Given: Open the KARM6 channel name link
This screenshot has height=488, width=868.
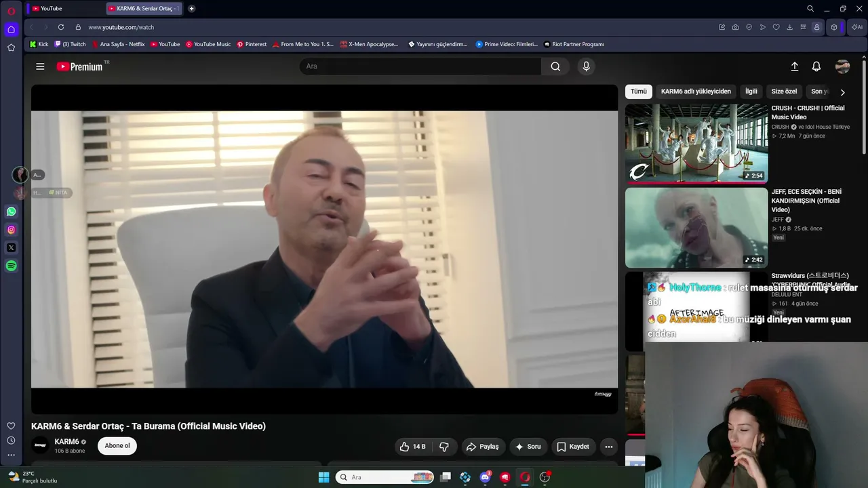Looking at the screenshot, I should (67, 442).
